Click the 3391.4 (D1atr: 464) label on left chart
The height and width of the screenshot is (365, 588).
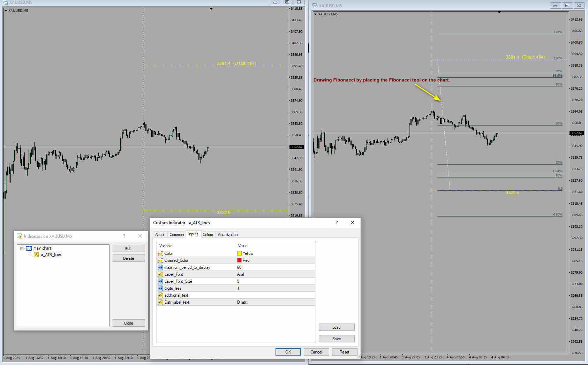[x=236, y=63]
